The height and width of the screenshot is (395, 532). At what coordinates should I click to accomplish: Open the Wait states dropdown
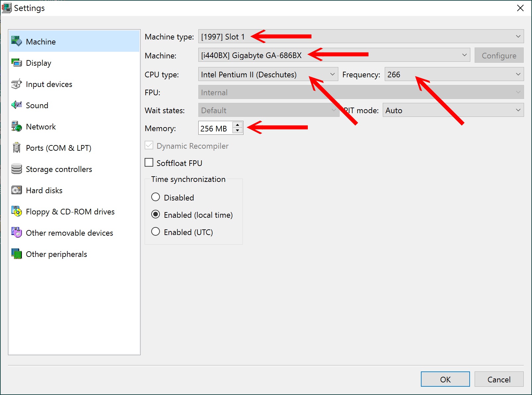pyautogui.click(x=269, y=110)
